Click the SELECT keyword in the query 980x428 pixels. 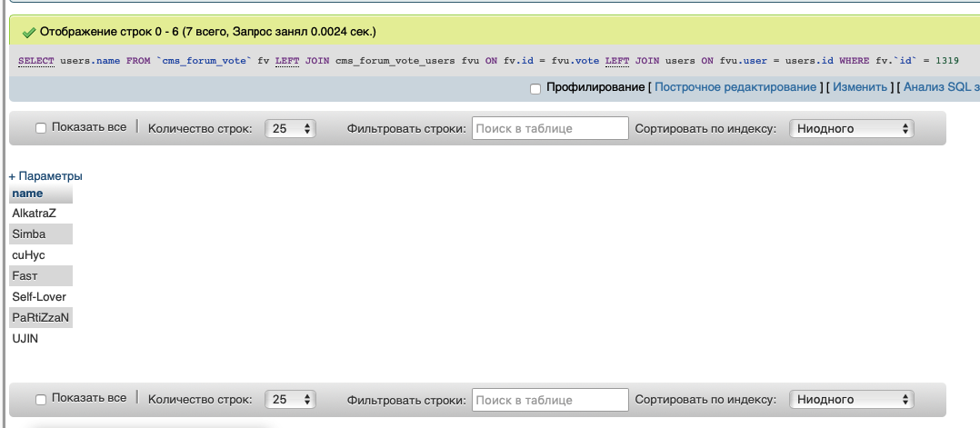click(x=36, y=61)
